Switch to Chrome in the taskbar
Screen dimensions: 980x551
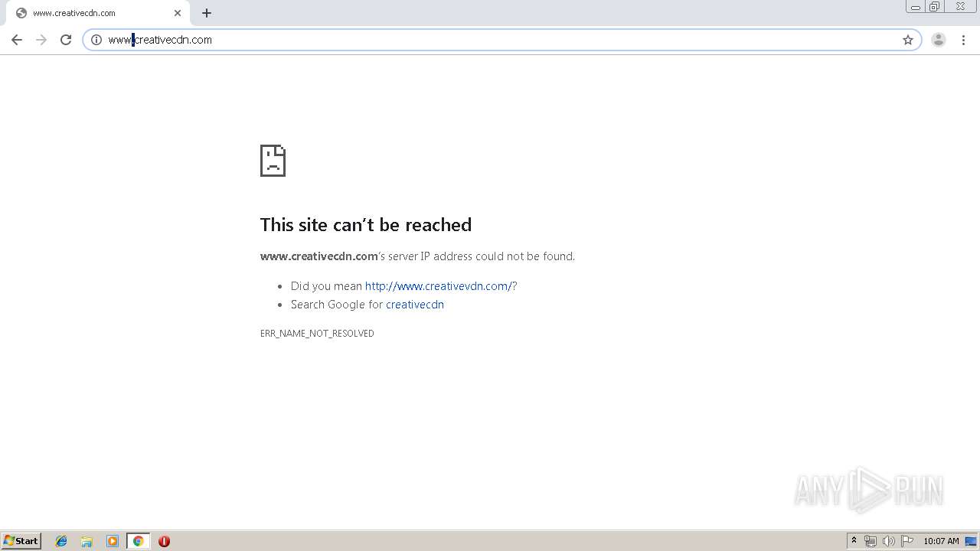[x=138, y=541]
